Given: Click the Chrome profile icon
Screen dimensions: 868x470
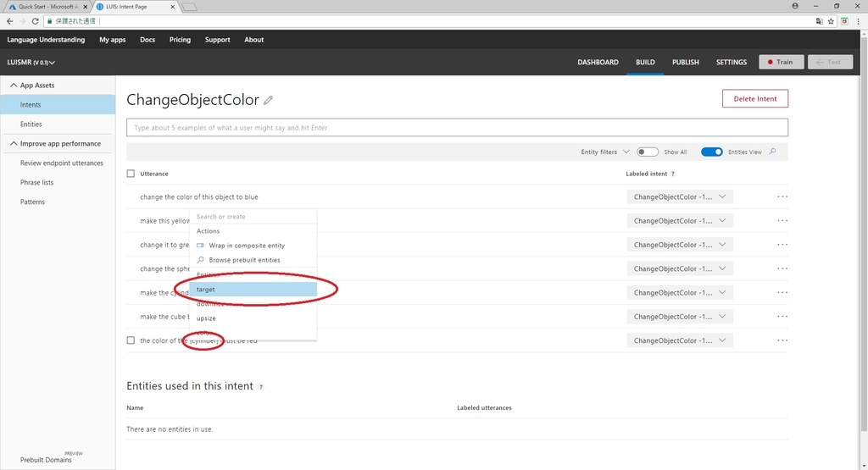Looking at the screenshot, I should coord(795,6).
